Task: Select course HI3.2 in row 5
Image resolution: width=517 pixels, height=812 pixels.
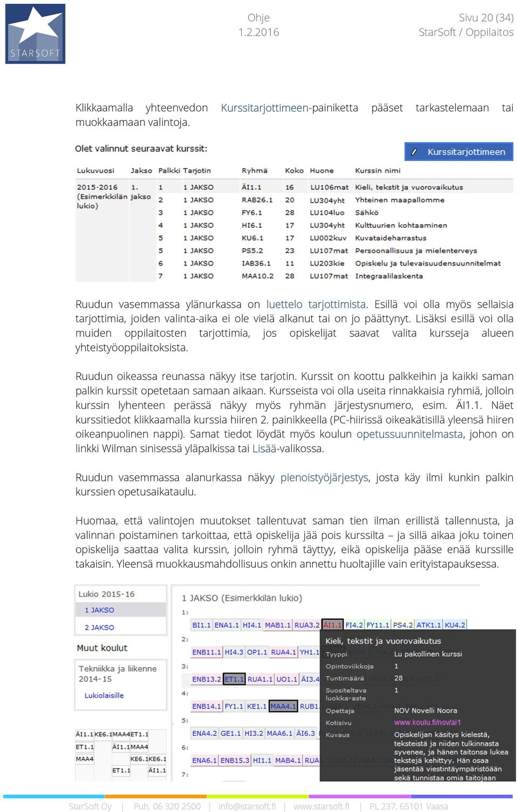Action: (254, 733)
